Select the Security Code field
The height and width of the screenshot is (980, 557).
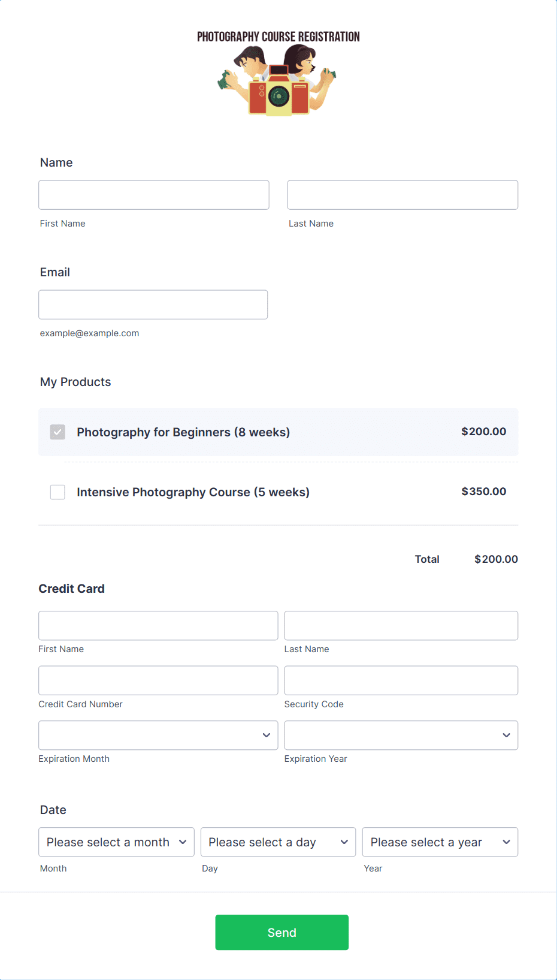401,680
